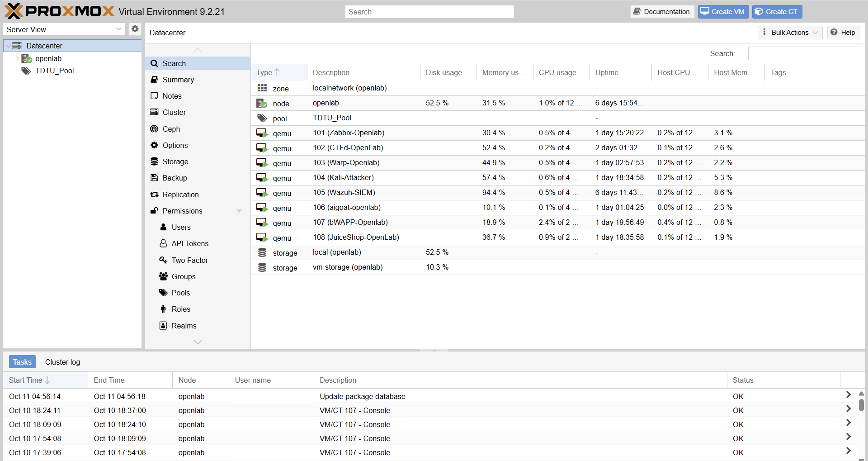Switch to the Tasks tab
868x461 pixels.
[x=22, y=362]
